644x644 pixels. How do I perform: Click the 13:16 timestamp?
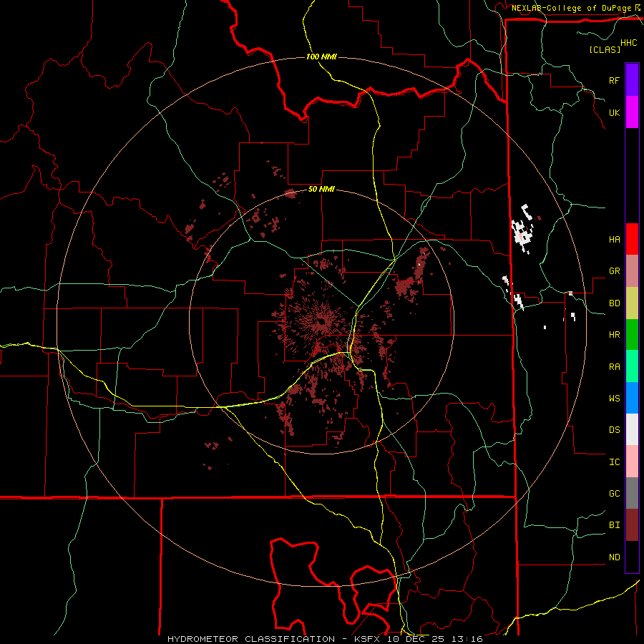pos(467,639)
